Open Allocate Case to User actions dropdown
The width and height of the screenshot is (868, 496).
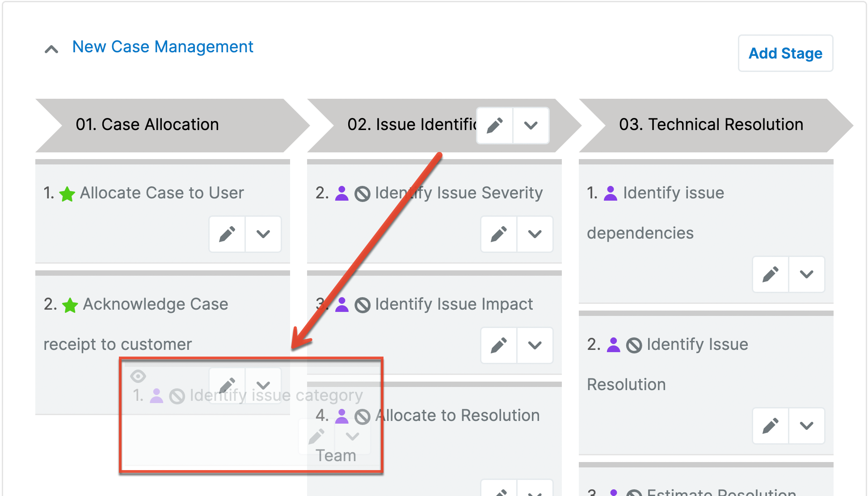point(263,234)
